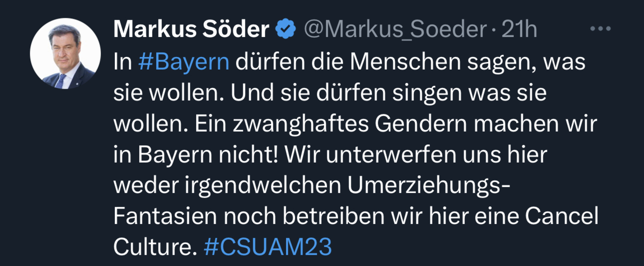Click the Markus Söder display name

(192, 30)
